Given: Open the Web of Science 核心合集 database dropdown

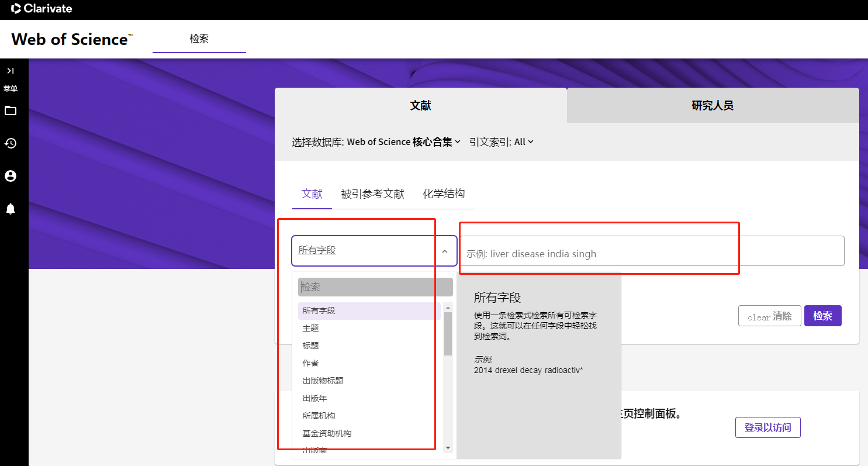Looking at the screenshot, I should click(x=403, y=141).
